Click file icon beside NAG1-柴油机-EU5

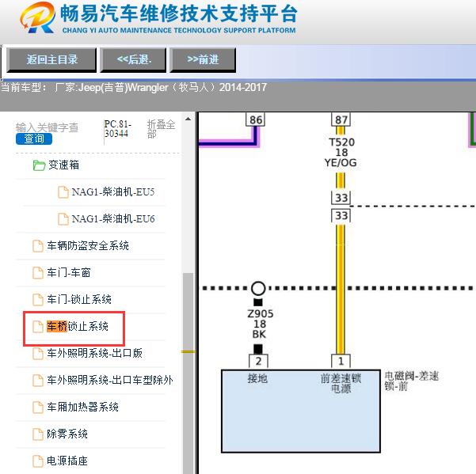[x=63, y=192]
